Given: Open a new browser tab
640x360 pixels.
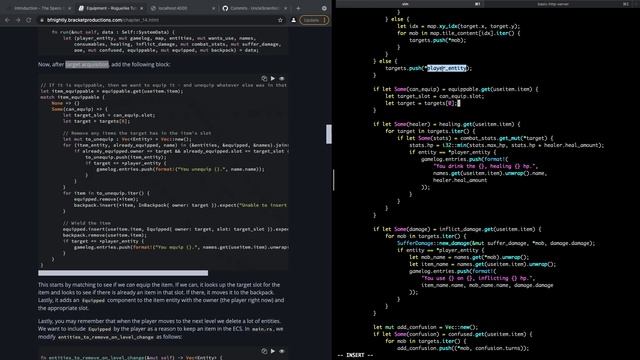Looking at the screenshot, I should coord(298,8).
